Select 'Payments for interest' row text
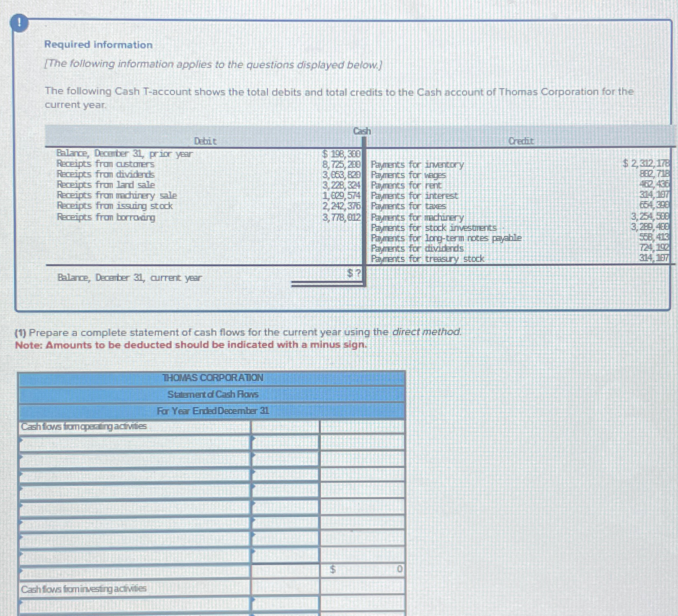Viewport: 678px width, 616px height. pos(414,196)
